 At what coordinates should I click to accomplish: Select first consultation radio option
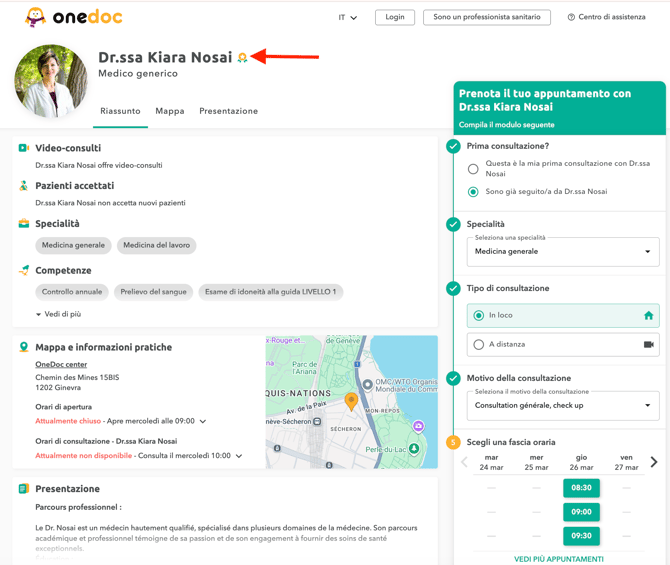coord(473,168)
